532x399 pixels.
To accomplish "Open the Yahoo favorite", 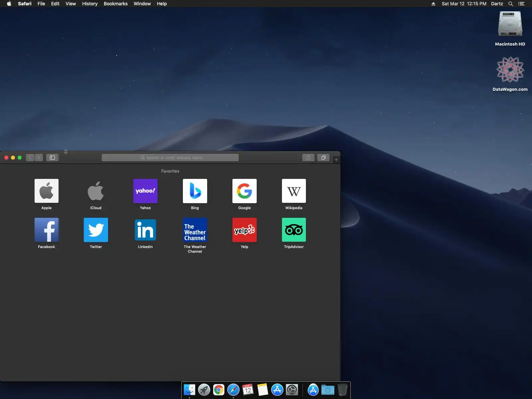I will click(x=145, y=191).
